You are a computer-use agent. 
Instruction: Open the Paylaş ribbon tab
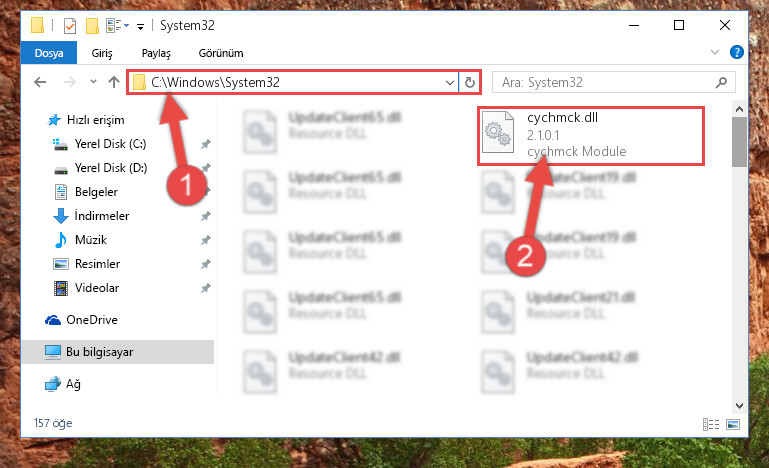[156, 53]
